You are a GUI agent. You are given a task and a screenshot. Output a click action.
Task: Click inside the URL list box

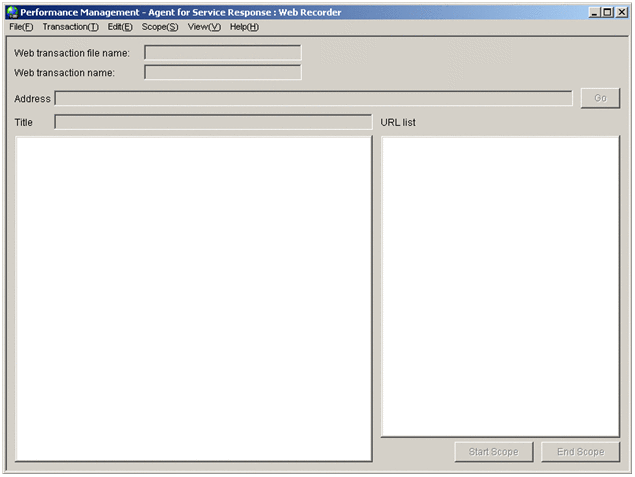coord(500,287)
